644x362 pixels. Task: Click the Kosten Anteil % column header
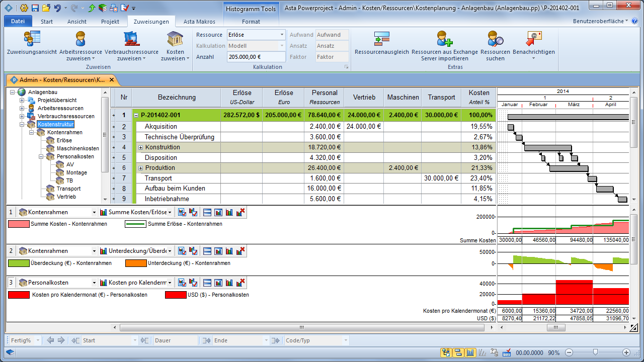pos(479,97)
